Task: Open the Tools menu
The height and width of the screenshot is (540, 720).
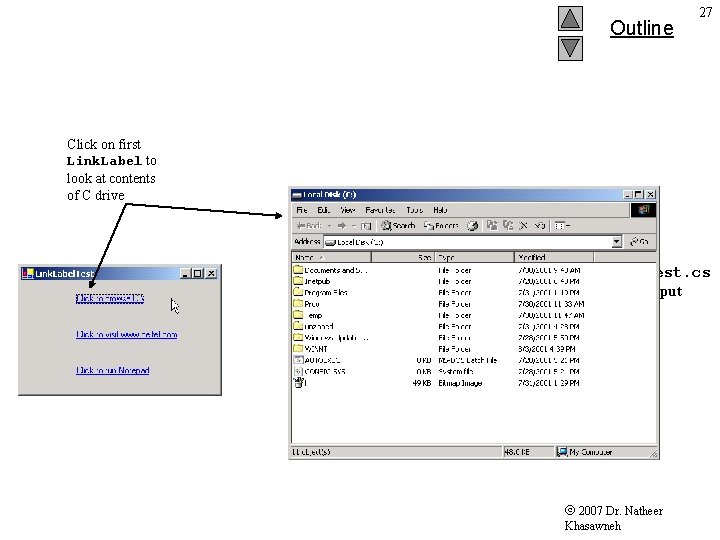Action: [x=414, y=210]
